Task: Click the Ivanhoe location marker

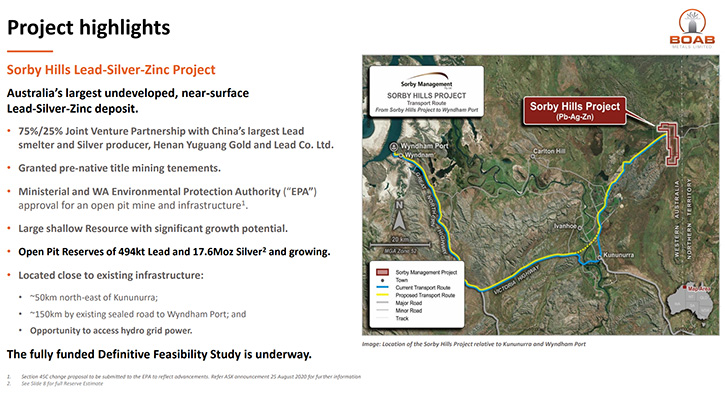Action: (x=580, y=228)
